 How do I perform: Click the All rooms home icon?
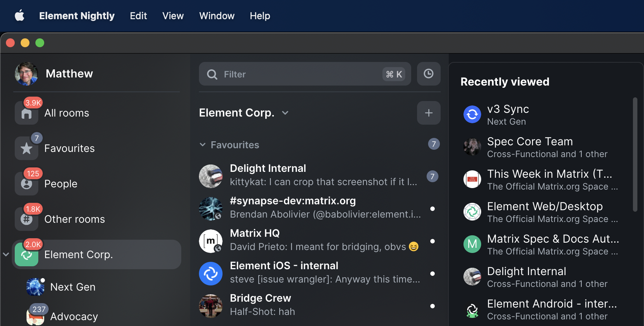[x=27, y=113]
